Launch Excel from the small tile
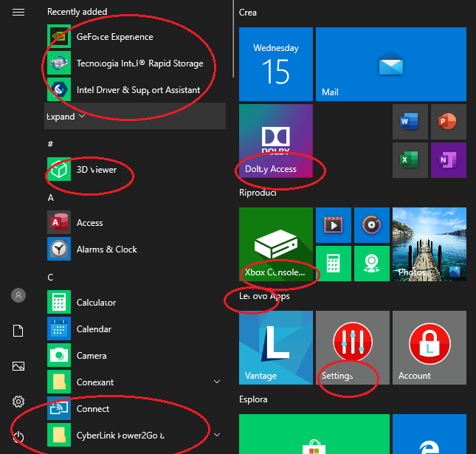Image resolution: width=476 pixels, height=454 pixels. coord(410,160)
